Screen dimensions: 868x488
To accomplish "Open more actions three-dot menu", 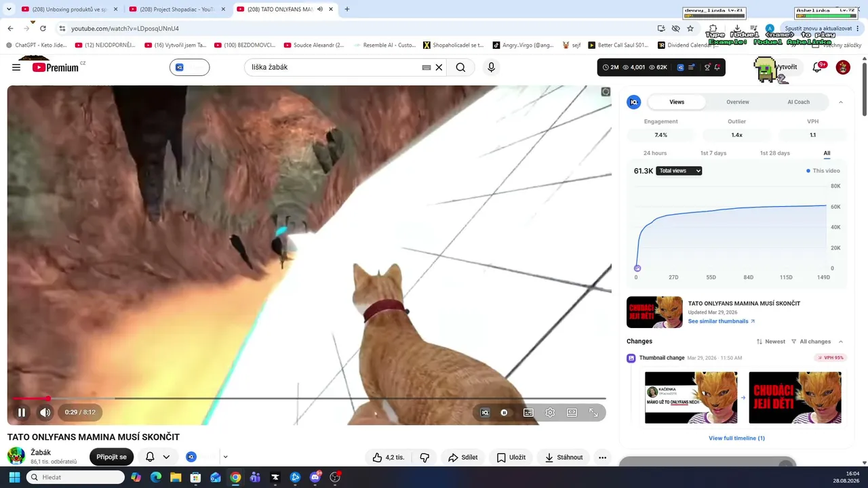I will point(602,457).
